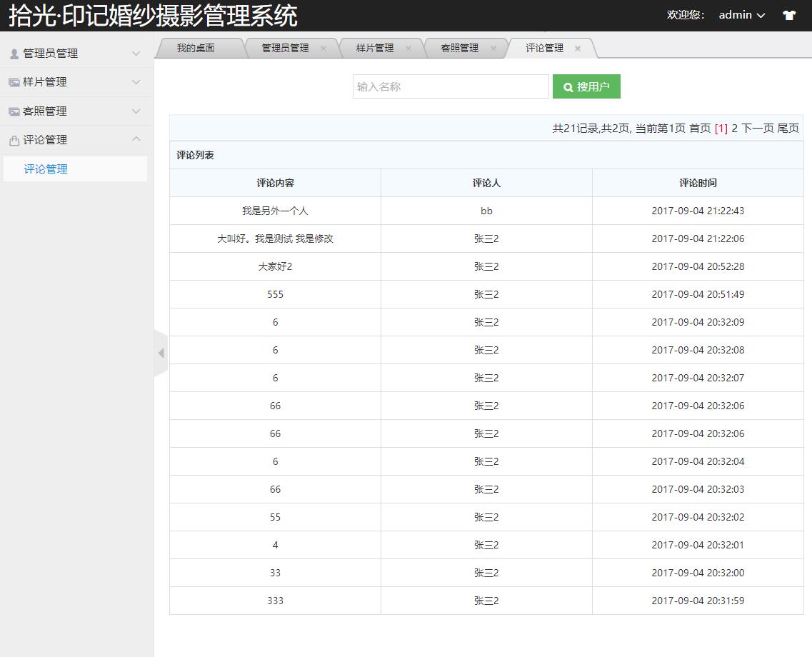Screen dimensions: 812x657
Task: Click the 评论管理 bag icon in sidebar
Action: [14, 141]
